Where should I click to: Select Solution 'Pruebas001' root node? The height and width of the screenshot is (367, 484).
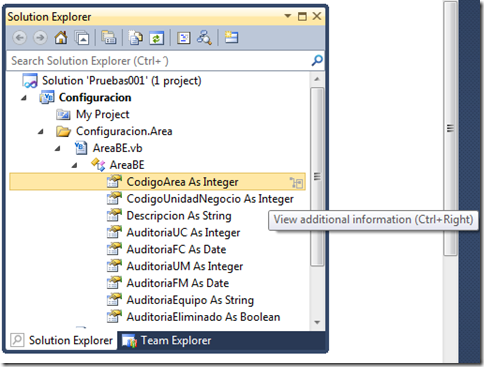[122, 81]
